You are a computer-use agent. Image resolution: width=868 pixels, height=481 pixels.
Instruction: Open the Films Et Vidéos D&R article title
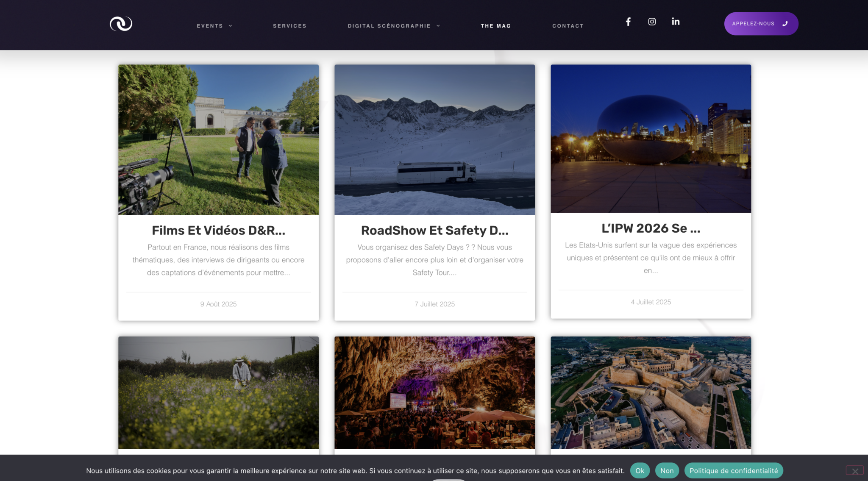pyautogui.click(x=218, y=231)
